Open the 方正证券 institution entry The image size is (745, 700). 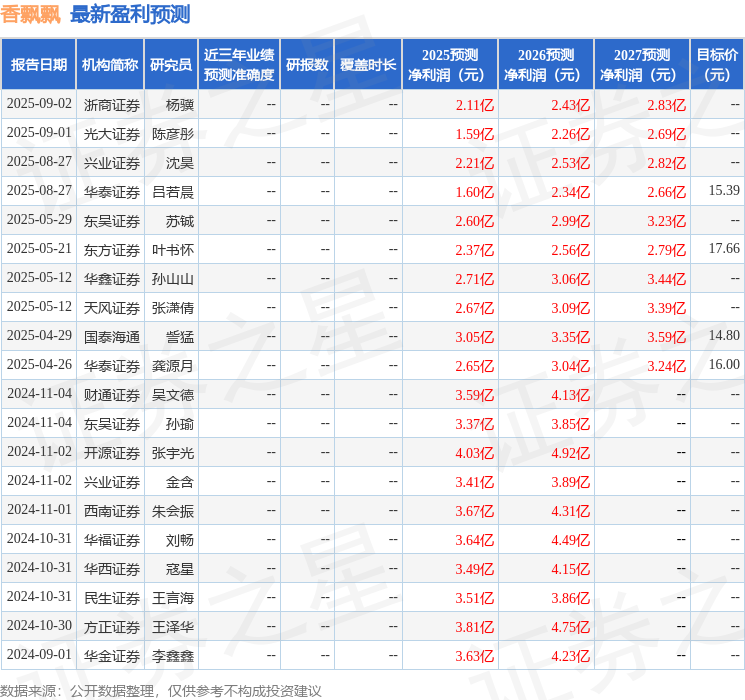[x=112, y=627]
